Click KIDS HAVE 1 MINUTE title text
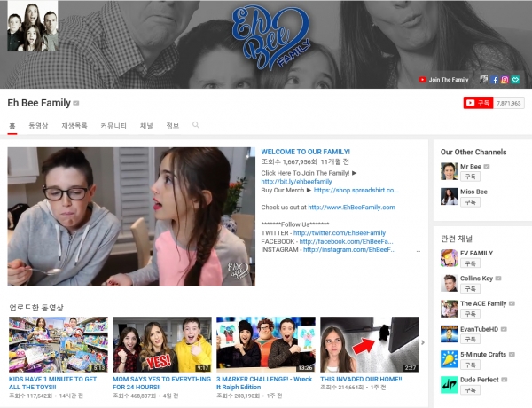 click(x=53, y=383)
